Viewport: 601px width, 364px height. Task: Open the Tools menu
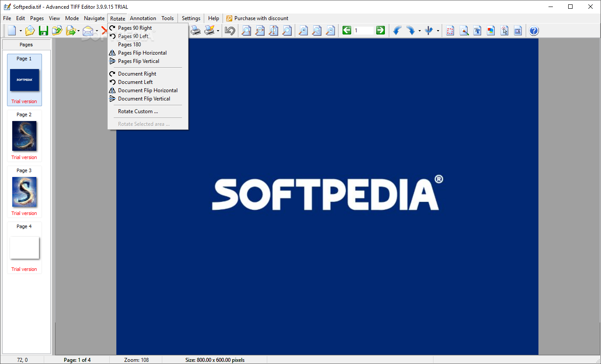point(168,18)
